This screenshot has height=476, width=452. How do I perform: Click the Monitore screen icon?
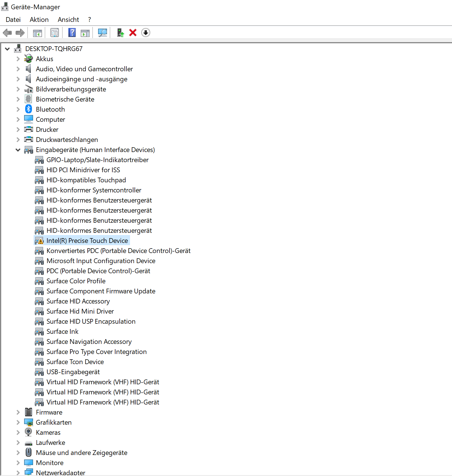coord(29,463)
